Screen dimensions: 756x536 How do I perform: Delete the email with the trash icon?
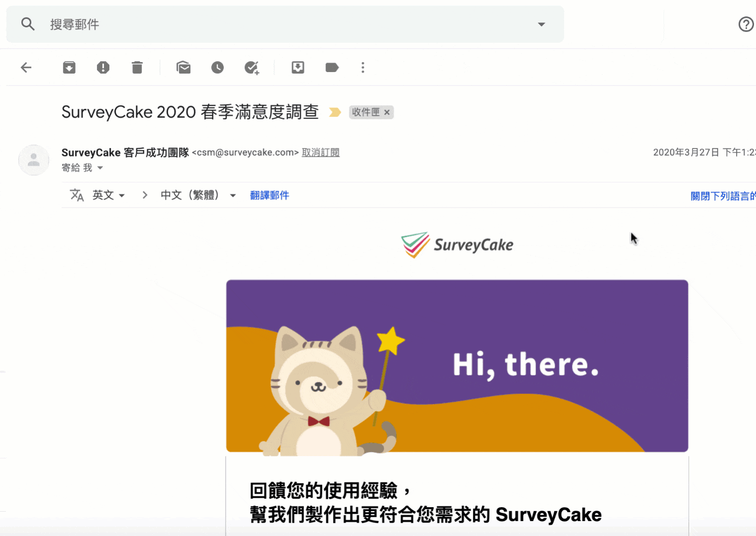point(137,68)
